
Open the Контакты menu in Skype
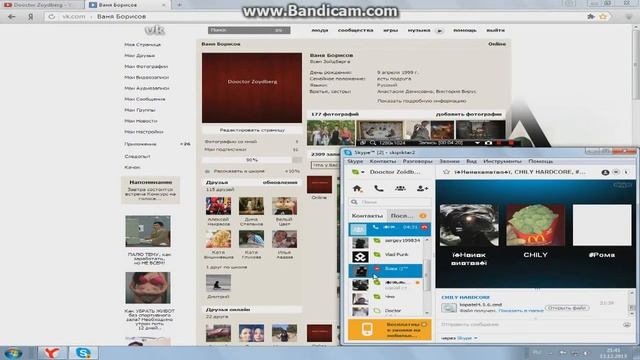pos(382,161)
